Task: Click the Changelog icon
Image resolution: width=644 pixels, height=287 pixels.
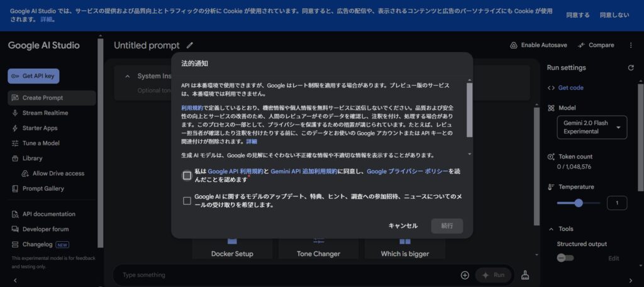Action: (15, 245)
